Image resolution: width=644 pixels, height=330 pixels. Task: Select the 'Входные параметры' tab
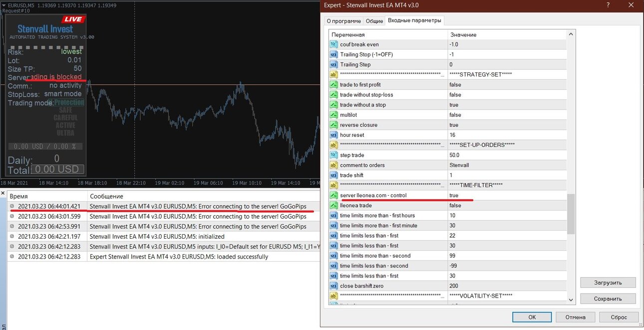tap(414, 20)
